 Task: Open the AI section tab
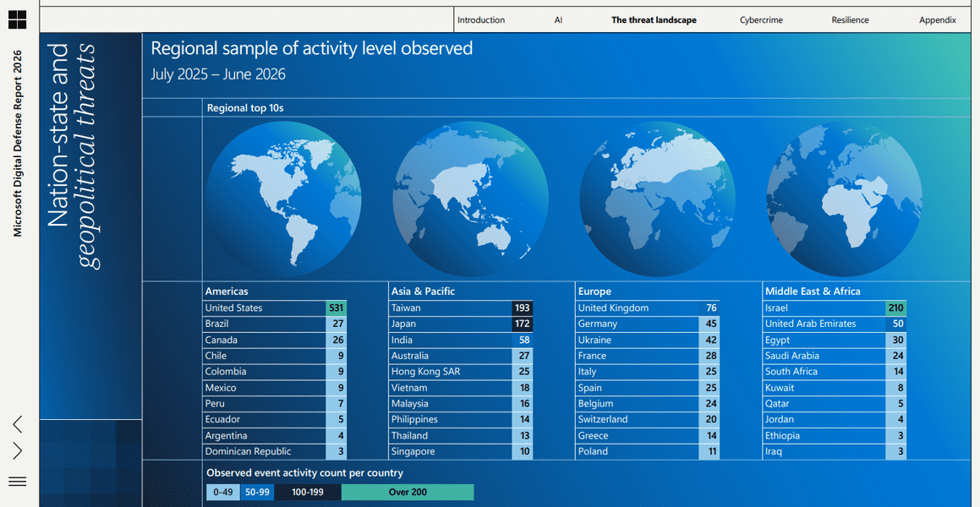[x=558, y=20]
